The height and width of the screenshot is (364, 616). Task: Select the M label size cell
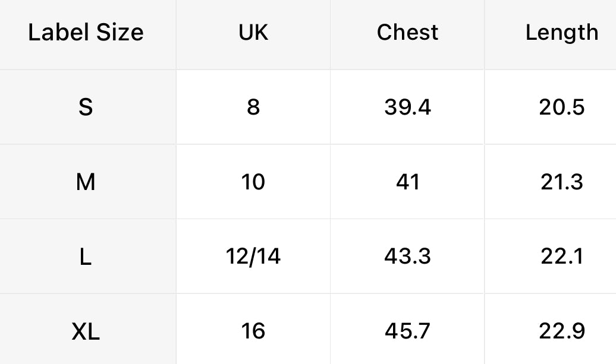[86, 182]
